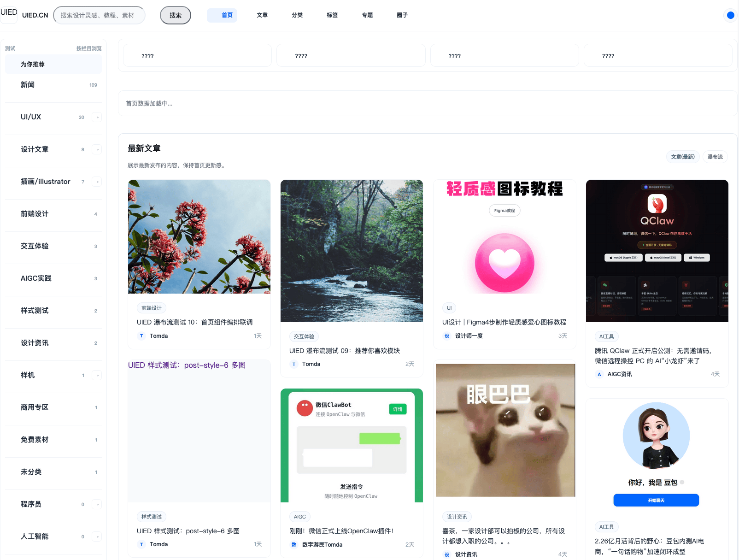Open the 豆包内测AI电商 article title

tap(650, 546)
